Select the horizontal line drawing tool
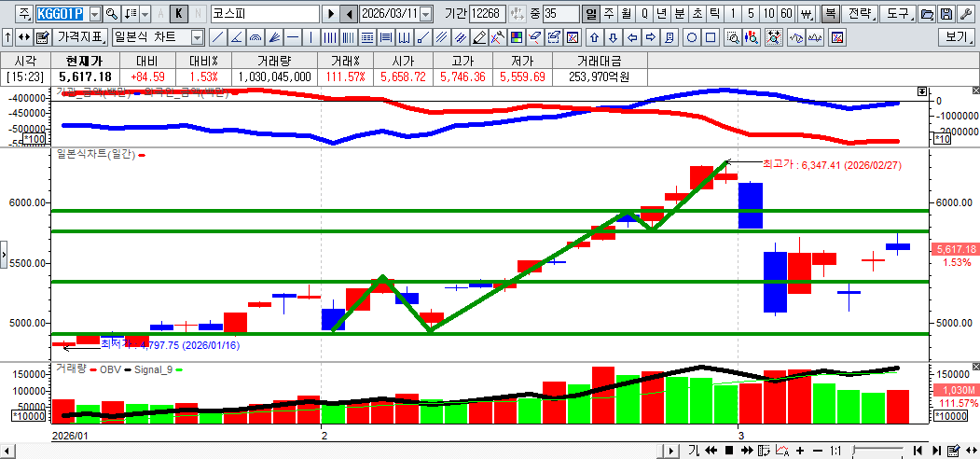The image size is (980, 459). pyautogui.click(x=293, y=37)
